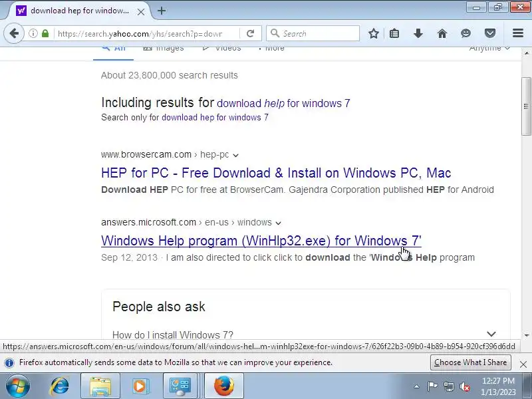Open the downloads arrow panel

[x=418, y=34]
